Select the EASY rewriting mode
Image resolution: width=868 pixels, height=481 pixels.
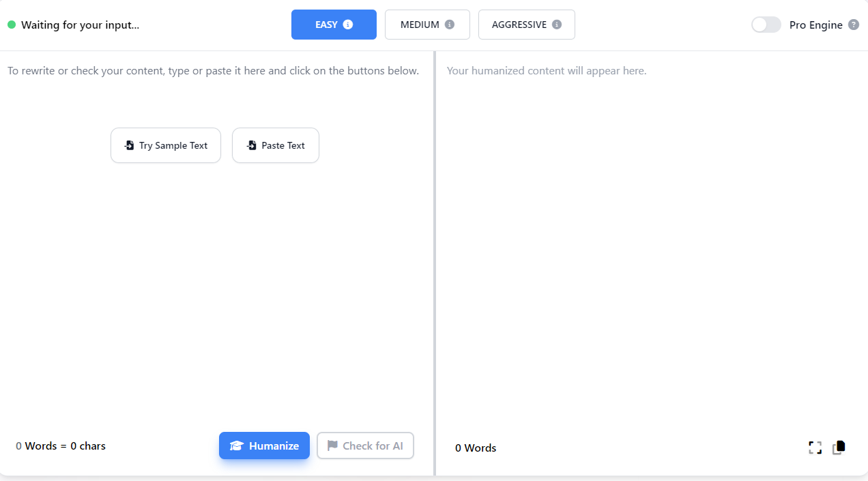334,24
